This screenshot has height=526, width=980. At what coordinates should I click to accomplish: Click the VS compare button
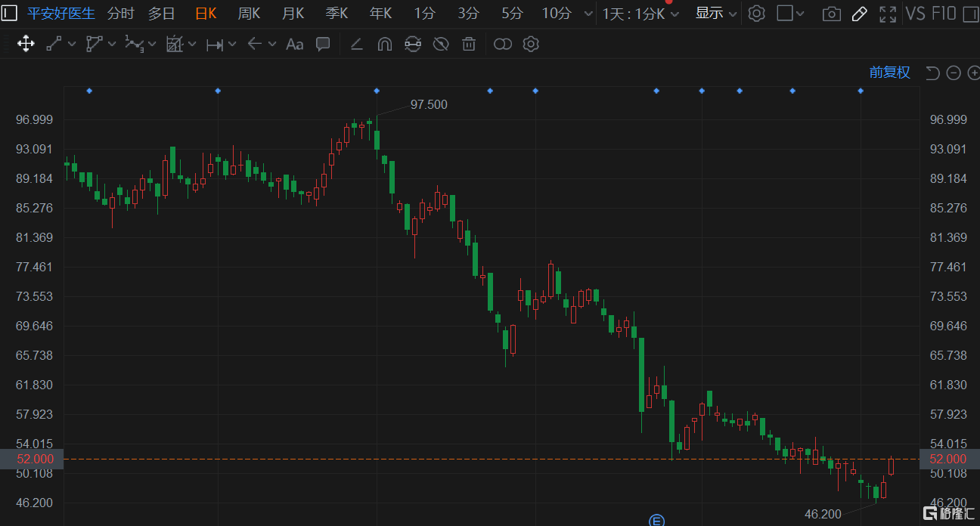(916, 13)
